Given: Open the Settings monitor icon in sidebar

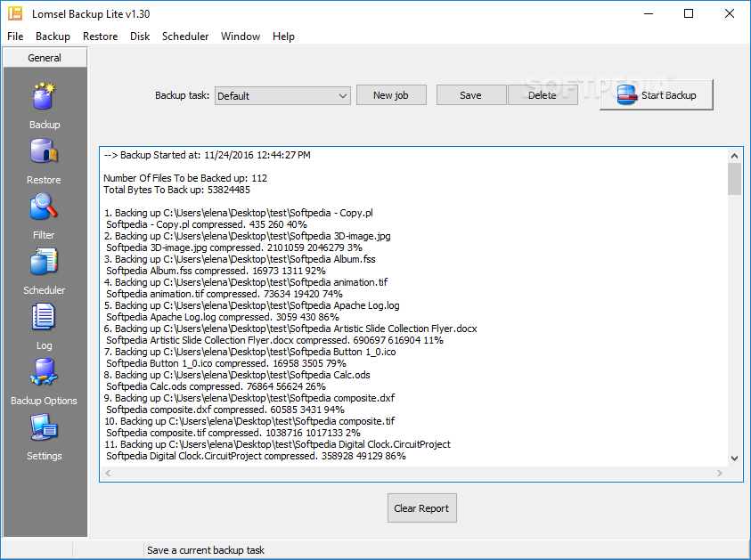Looking at the screenshot, I should [44, 427].
